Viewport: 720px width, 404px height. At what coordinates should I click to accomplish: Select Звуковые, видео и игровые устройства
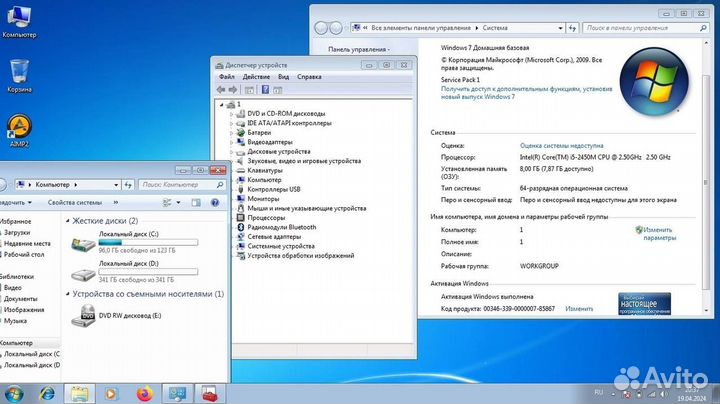tap(304, 161)
